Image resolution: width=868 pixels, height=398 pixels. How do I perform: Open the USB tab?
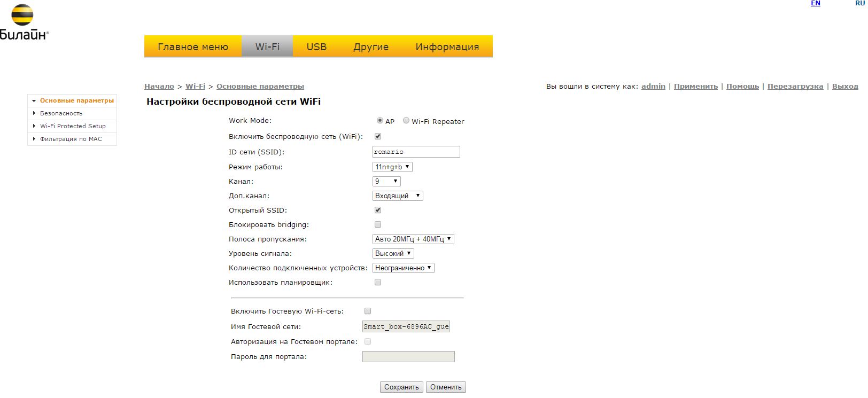click(316, 46)
